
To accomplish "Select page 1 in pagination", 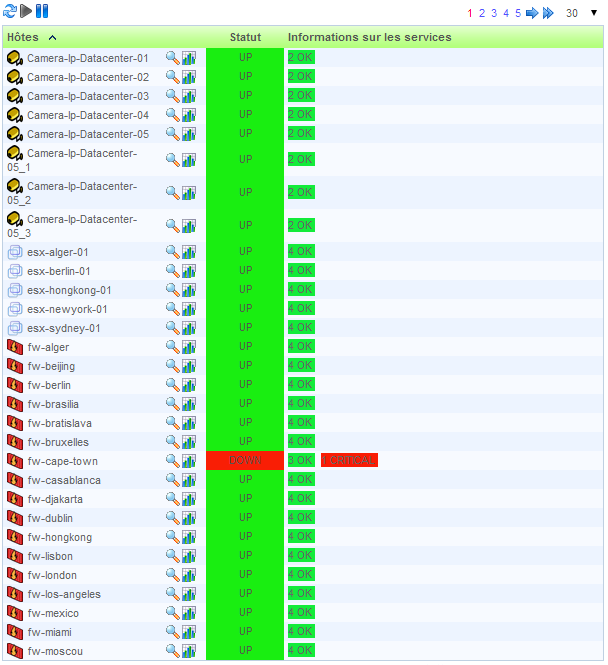I will point(470,13).
